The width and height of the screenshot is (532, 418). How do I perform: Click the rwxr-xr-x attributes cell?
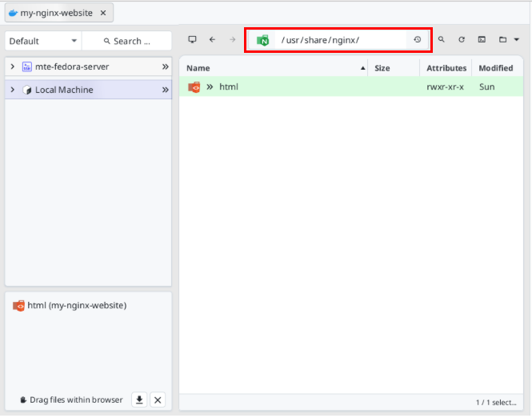coord(445,87)
